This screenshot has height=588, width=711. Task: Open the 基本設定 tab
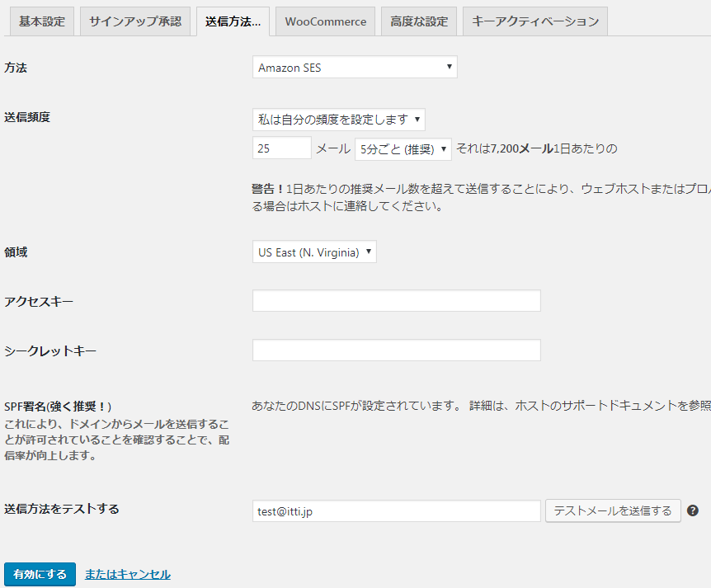(x=41, y=21)
